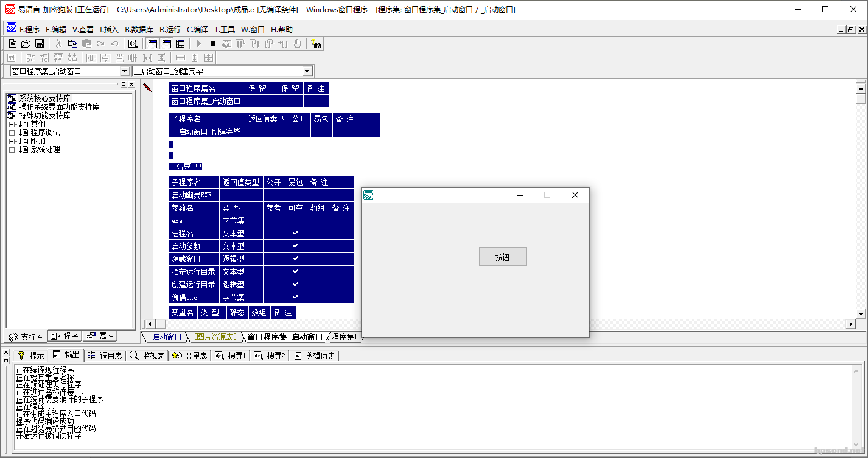
Task: Open the Find magnifier tool
Action: coord(133,43)
